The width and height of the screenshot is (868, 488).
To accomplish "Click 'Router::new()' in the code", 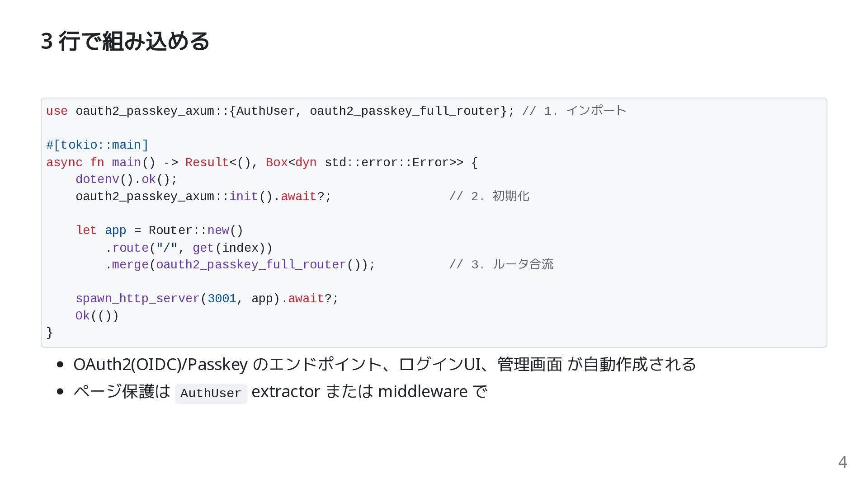I will tap(196, 230).
